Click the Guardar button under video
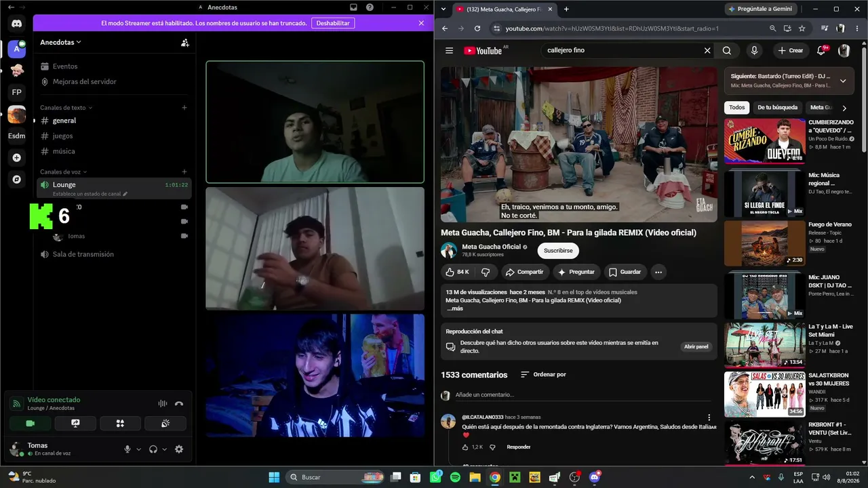 tap(625, 272)
